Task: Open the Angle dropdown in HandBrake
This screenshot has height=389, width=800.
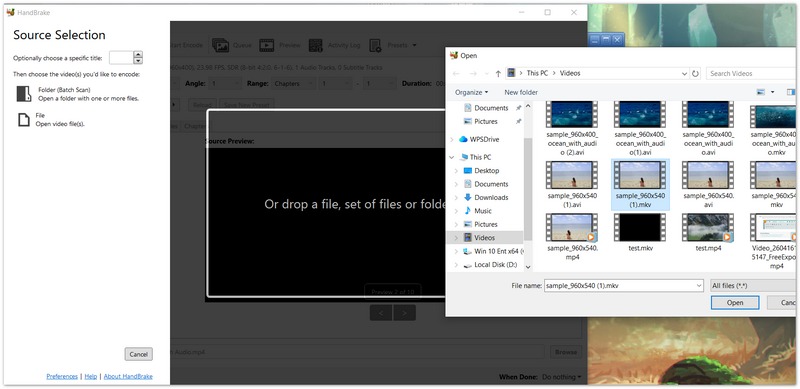Action: pos(224,83)
